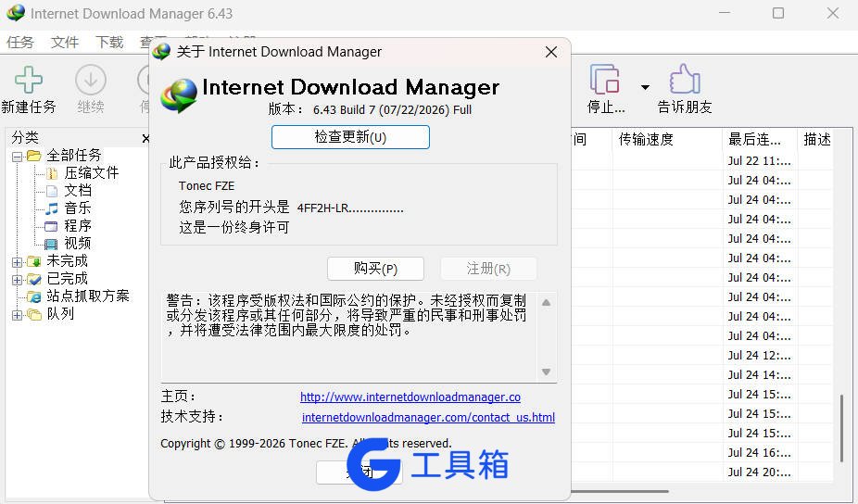Expand the 队列 tree node
This screenshot has height=504, width=858.
(17, 315)
